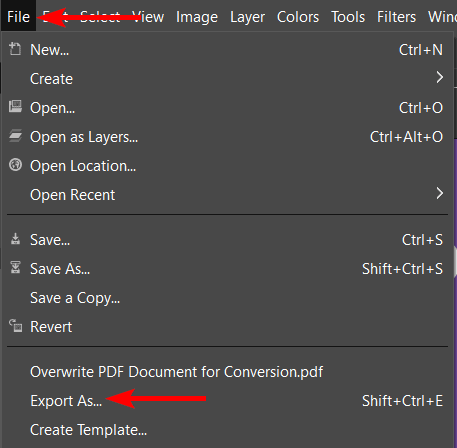Click the Open as Layers icon
The height and width of the screenshot is (448, 457).
[x=15, y=136]
